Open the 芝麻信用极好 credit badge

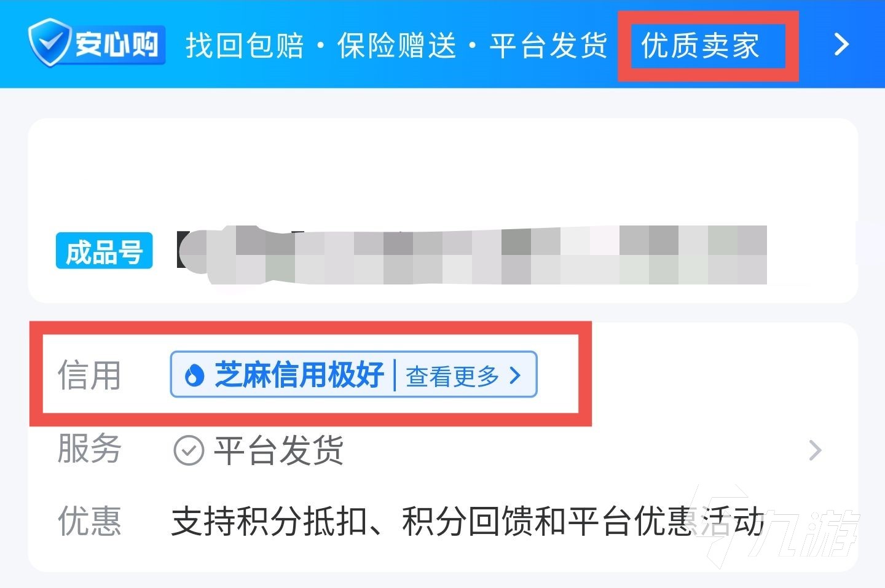(x=353, y=375)
